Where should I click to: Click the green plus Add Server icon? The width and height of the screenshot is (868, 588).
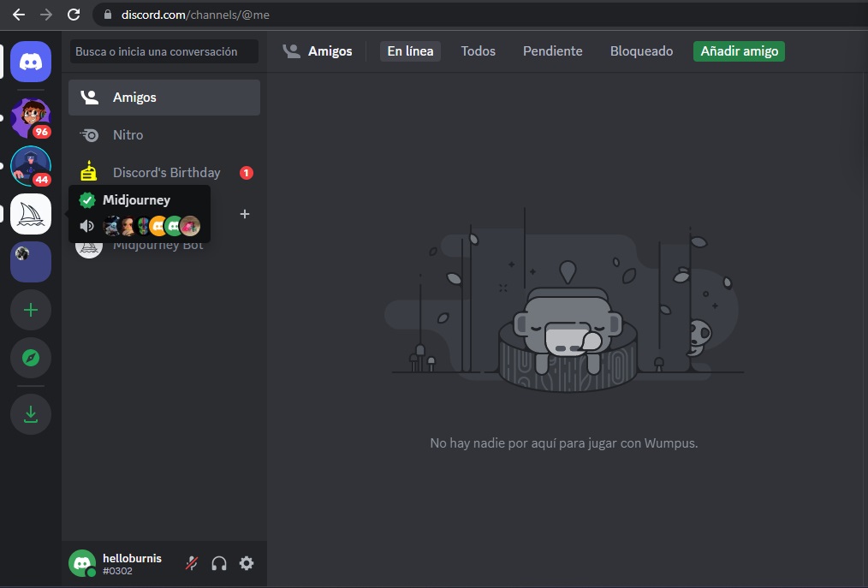[31, 310]
